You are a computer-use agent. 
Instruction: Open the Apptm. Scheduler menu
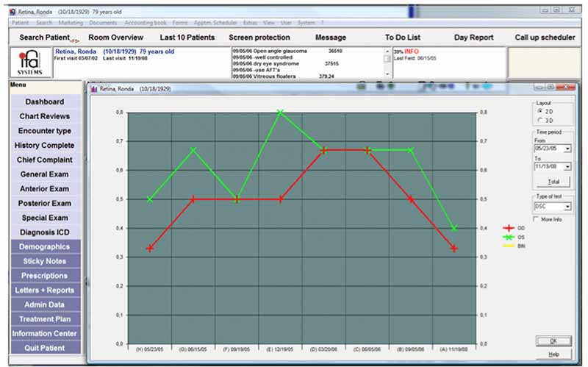tap(215, 23)
